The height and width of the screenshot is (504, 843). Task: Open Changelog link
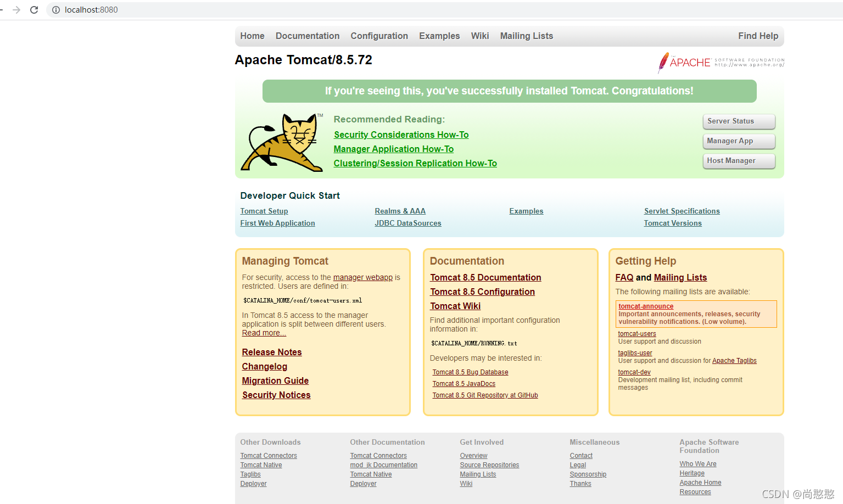coord(265,366)
